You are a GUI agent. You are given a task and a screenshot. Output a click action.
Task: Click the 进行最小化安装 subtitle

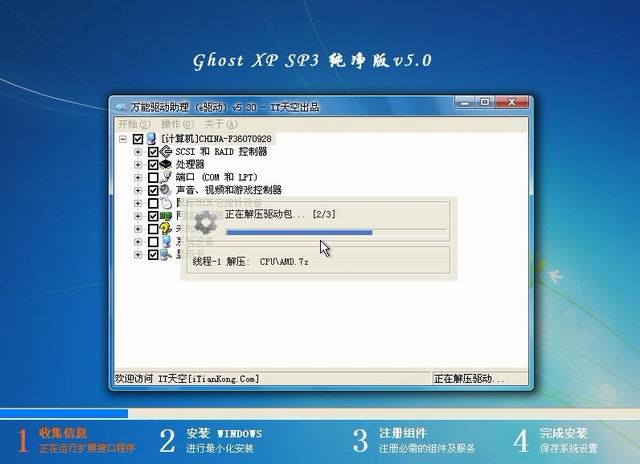[x=220, y=448]
